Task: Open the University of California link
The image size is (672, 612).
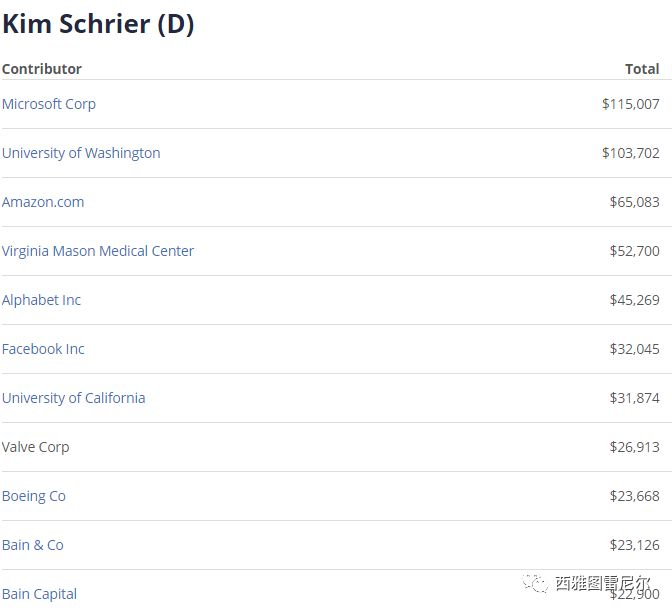Action: click(73, 398)
